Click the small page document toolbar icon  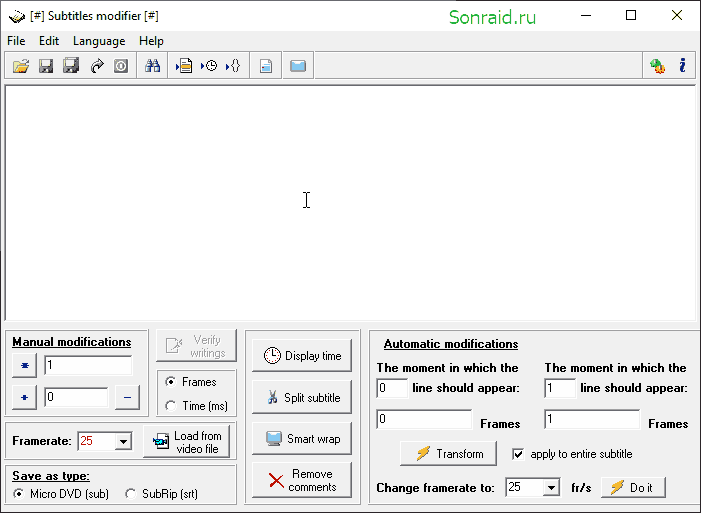[x=266, y=66]
